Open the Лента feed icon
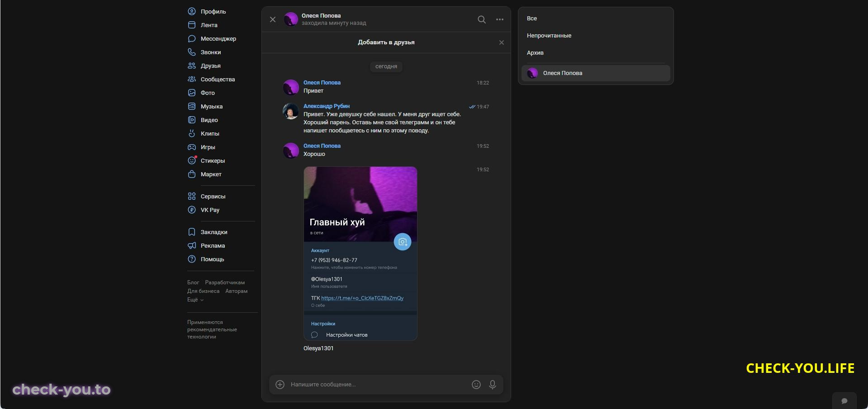868x409 pixels. point(192,25)
